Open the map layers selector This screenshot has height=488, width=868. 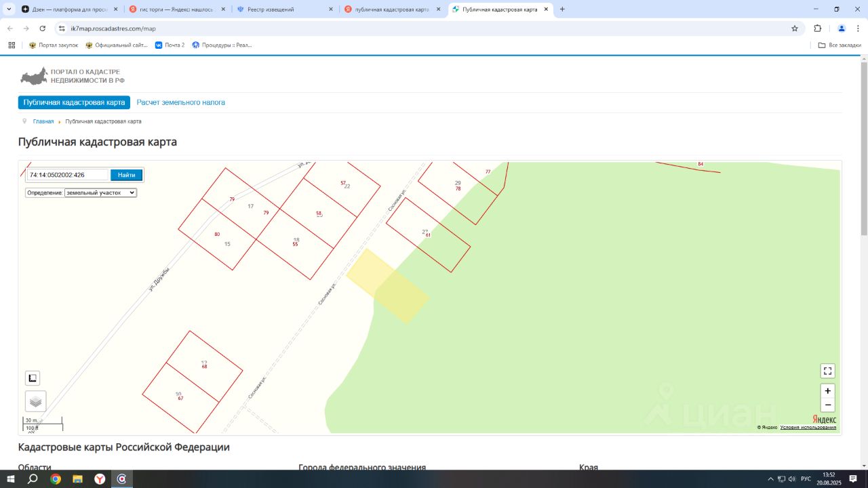(36, 401)
